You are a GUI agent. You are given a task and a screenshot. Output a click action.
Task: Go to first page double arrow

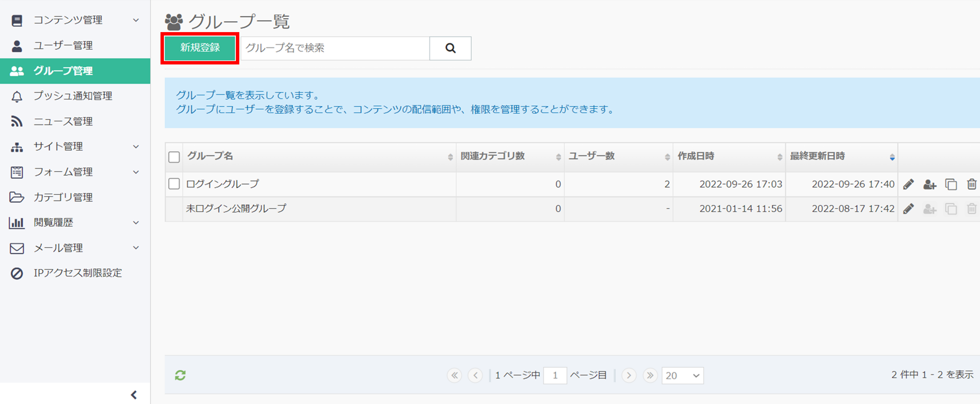tap(454, 376)
